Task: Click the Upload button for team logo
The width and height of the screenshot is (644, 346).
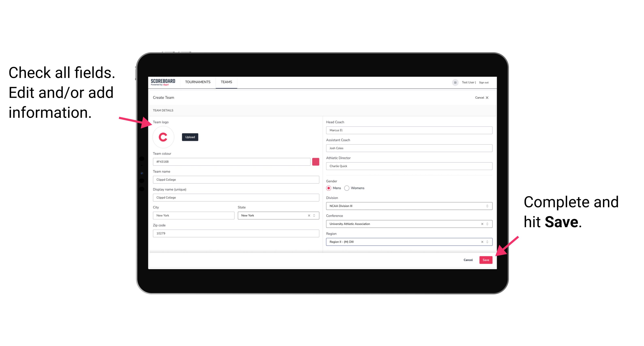Action: (190, 137)
